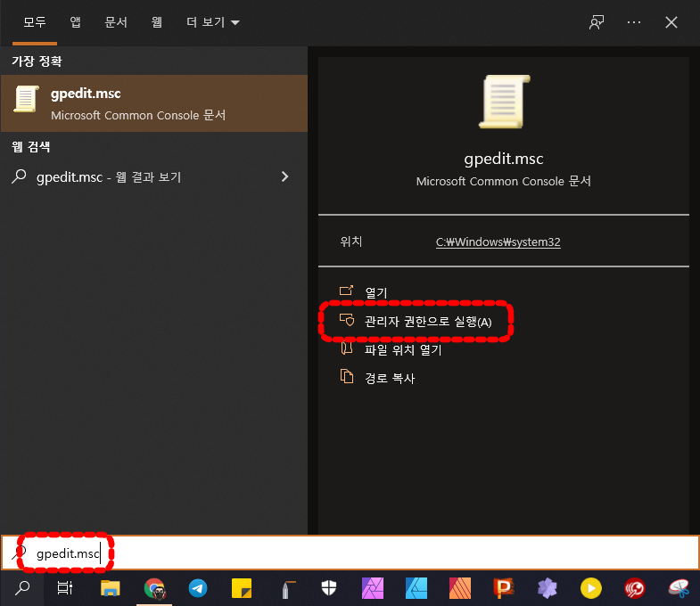Open Task View on the taskbar
The width and height of the screenshot is (700, 606).
click(65, 588)
